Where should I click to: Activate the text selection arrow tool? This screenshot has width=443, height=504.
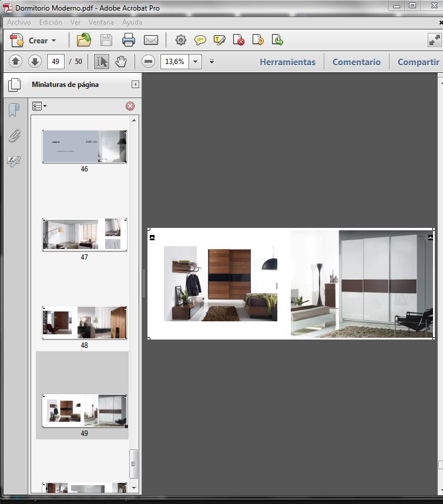coord(102,62)
